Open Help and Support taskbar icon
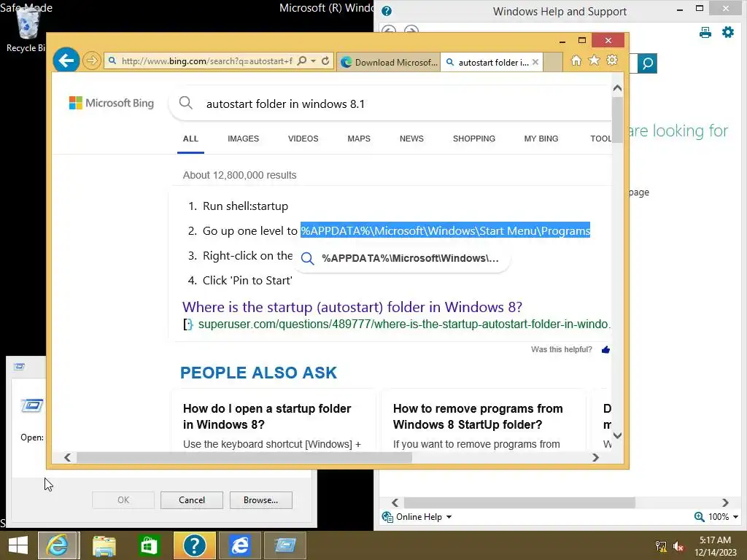747x560 pixels. click(194, 545)
